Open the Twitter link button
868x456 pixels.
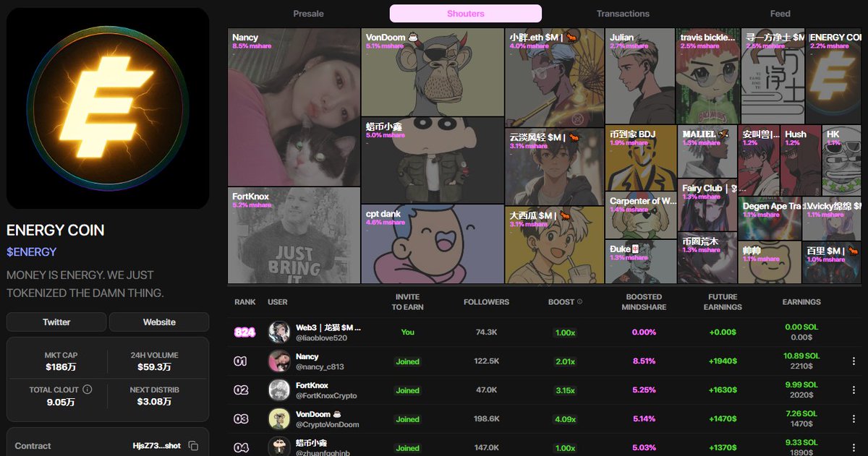[56, 322]
